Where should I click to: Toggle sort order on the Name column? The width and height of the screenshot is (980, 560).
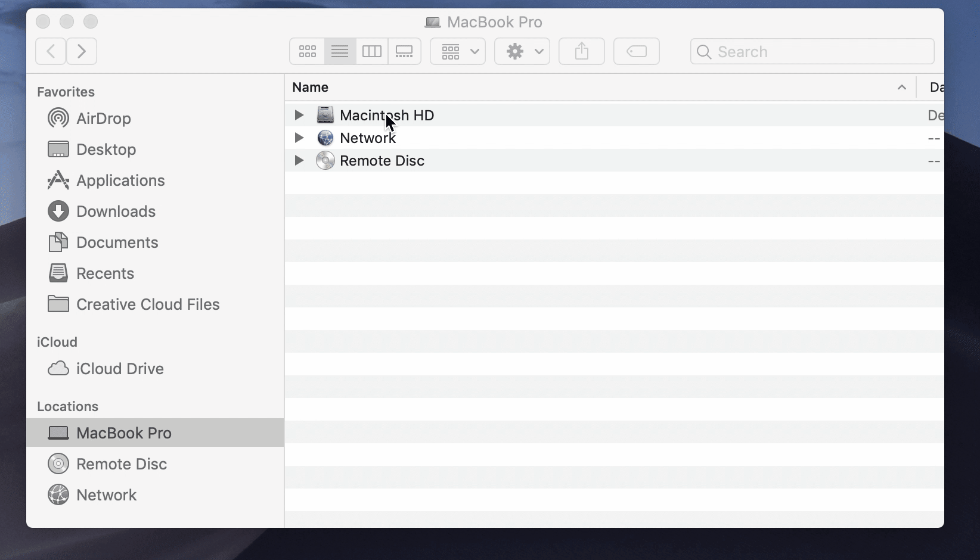310,87
